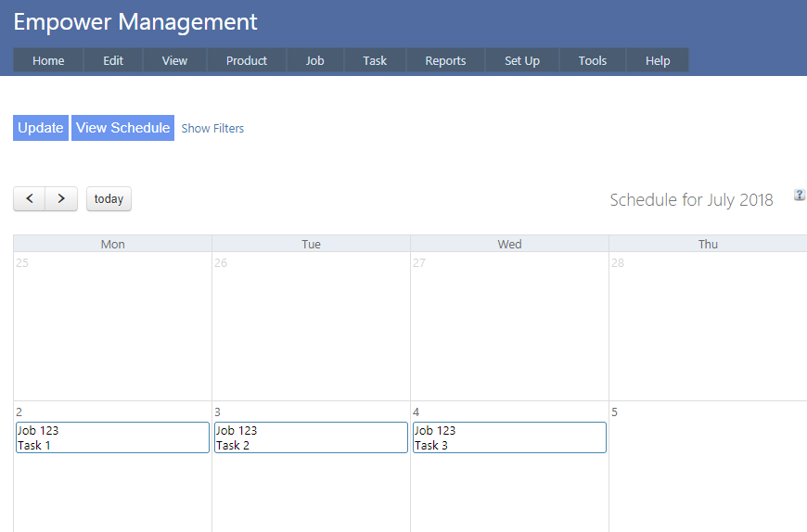This screenshot has width=807, height=532.
Task: Open the Home menu
Action: click(x=48, y=60)
